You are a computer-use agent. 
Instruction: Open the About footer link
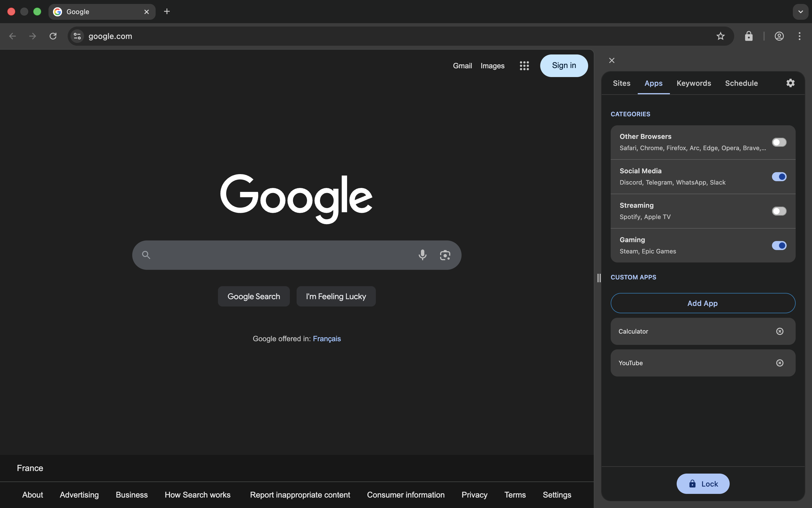[x=32, y=495]
